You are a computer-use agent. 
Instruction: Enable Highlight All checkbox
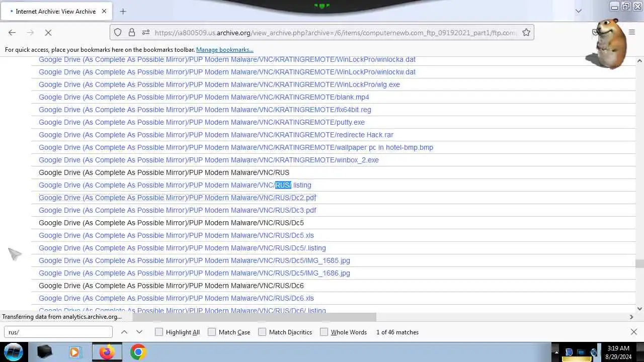pyautogui.click(x=159, y=332)
